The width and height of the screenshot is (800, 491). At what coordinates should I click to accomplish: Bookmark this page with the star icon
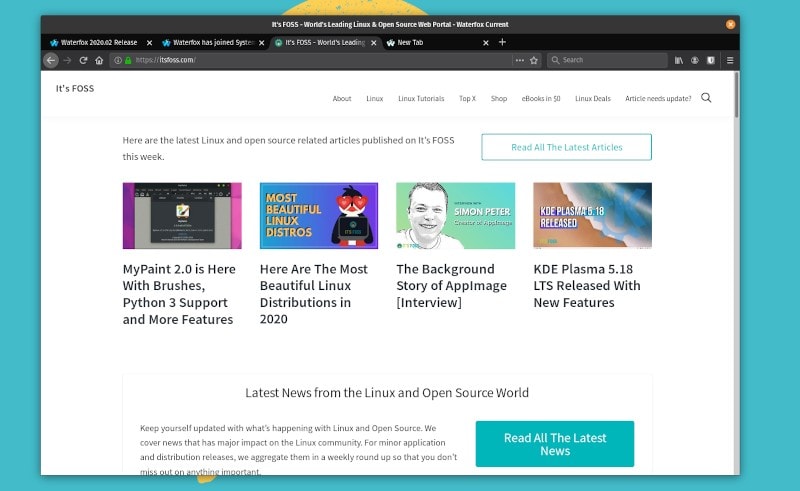coord(534,60)
